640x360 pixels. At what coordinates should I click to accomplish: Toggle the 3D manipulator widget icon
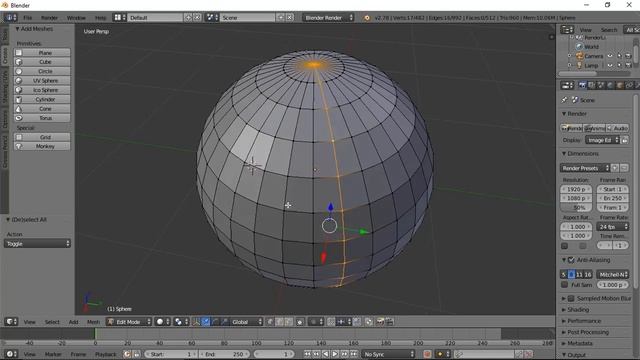(196, 322)
